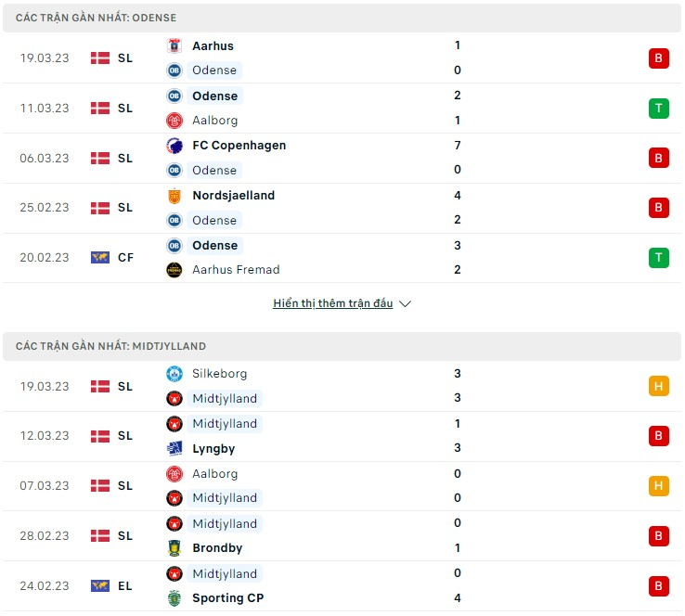Screen dimensions: 685x616
Task: Click the orange H badge for Silkeborg match
Action: click(659, 386)
